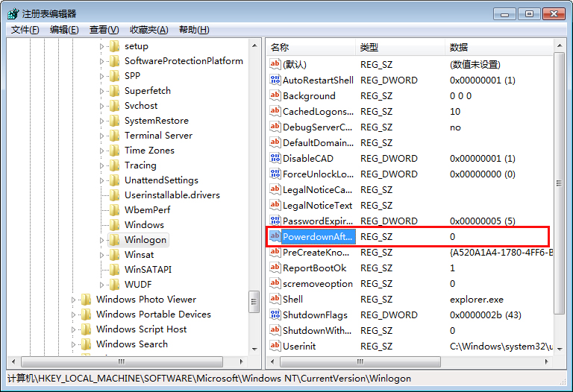Click the DWORD icon beside ShutdownFlags
This screenshot has height=392, width=573.
click(275, 315)
